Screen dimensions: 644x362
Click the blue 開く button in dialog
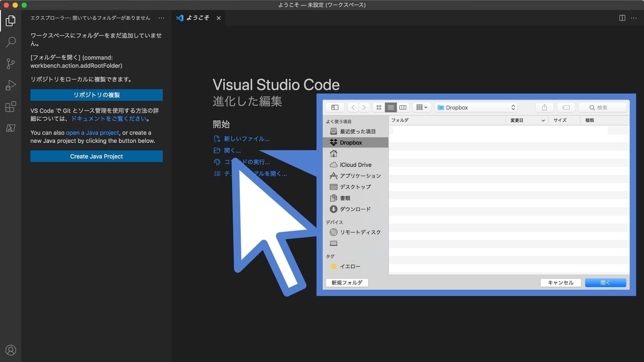click(x=605, y=283)
